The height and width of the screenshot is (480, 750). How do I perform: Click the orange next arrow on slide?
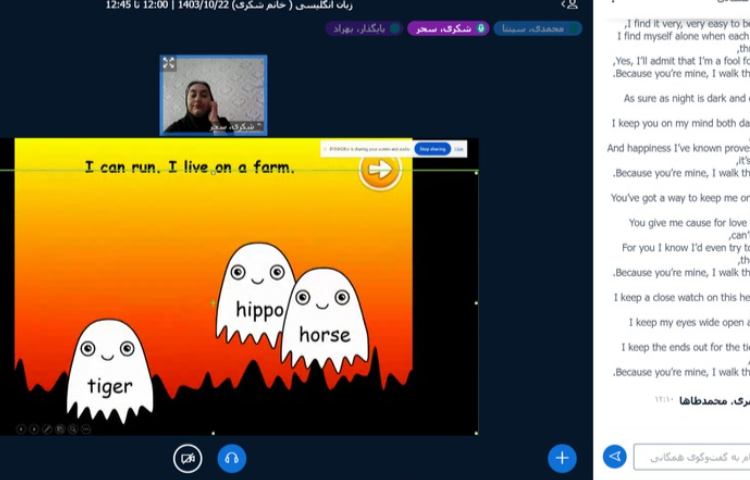(379, 170)
